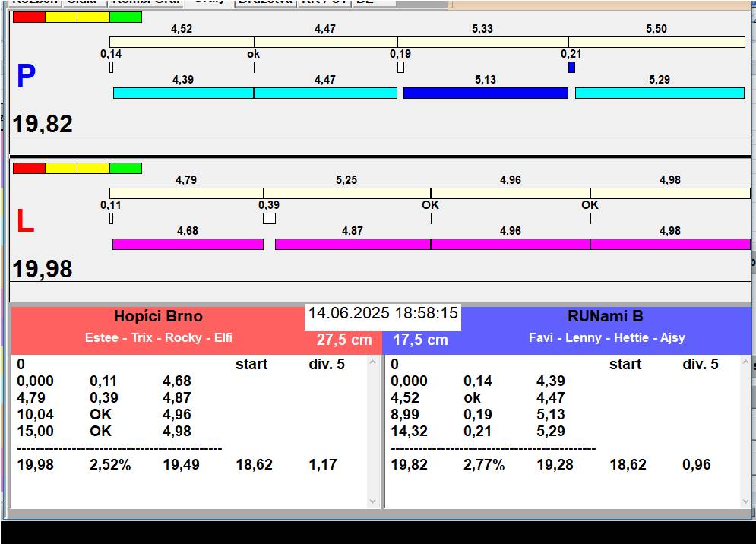Select the magenta 4,68 bar in lane L
756x544 pixels.
188,244
